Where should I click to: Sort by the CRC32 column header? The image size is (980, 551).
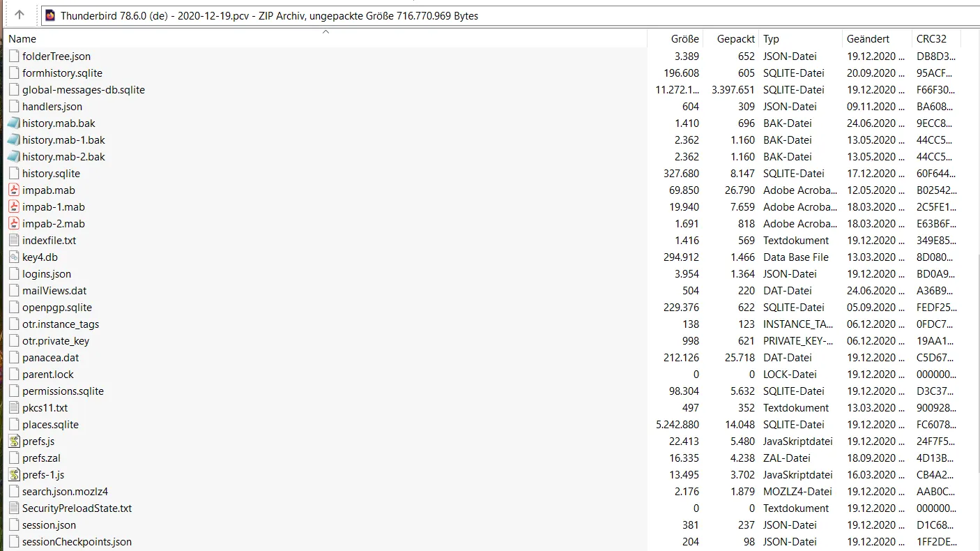936,39
